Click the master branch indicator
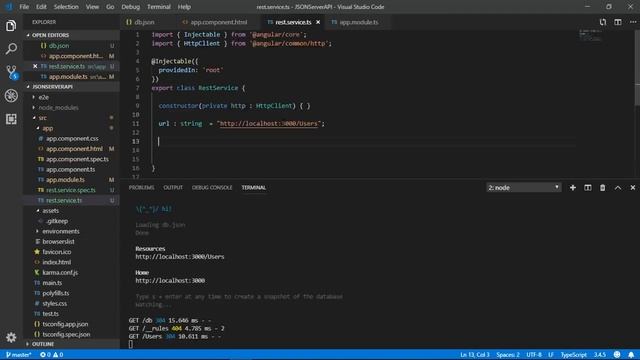 [19, 354]
